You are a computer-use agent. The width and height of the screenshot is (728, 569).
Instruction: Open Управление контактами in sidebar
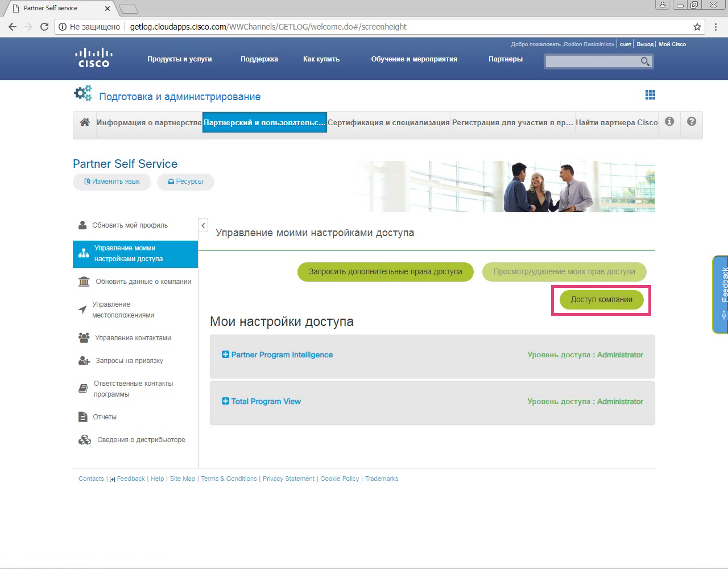click(x=125, y=338)
